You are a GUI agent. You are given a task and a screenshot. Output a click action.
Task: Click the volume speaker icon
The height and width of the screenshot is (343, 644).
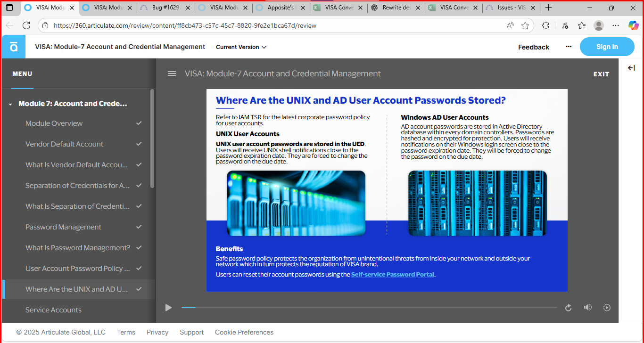click(587, 307)
